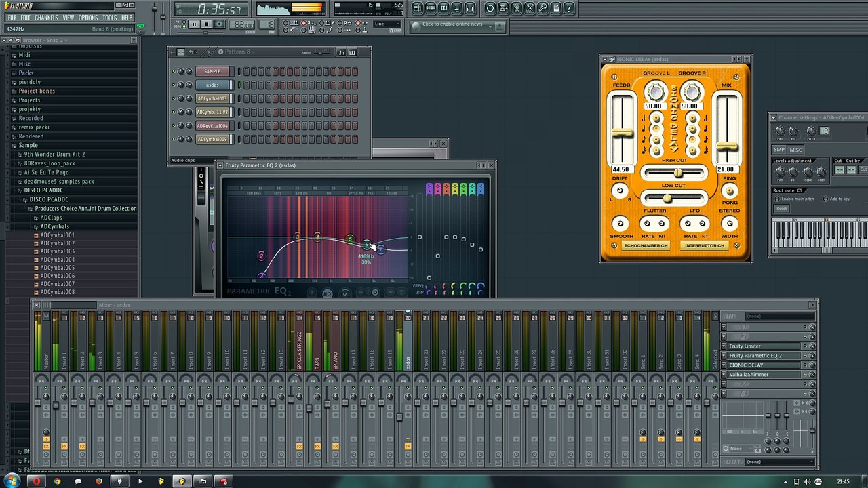Click the pause button in transport bar
Screen dimensions: 868x488
point(194,24)
